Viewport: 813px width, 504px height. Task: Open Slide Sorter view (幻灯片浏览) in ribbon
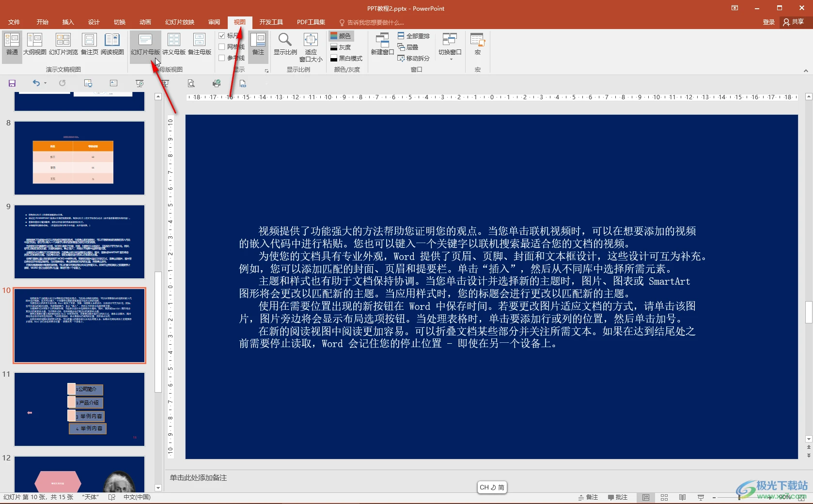tap(63, 44)
